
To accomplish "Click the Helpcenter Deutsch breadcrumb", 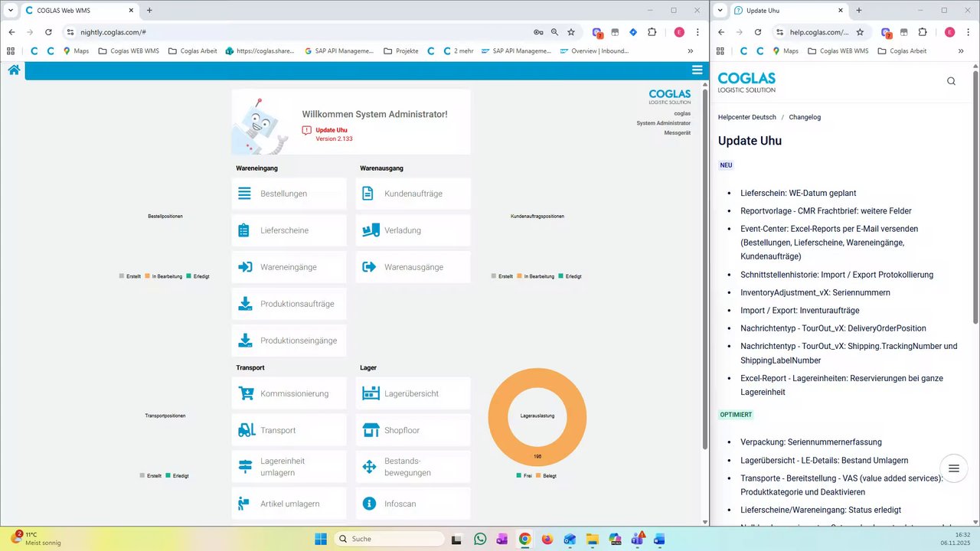I will click(x=746, y=117).
